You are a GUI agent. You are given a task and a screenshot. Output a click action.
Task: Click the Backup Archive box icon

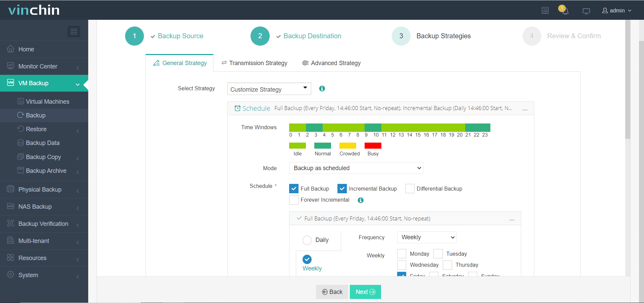20,170
